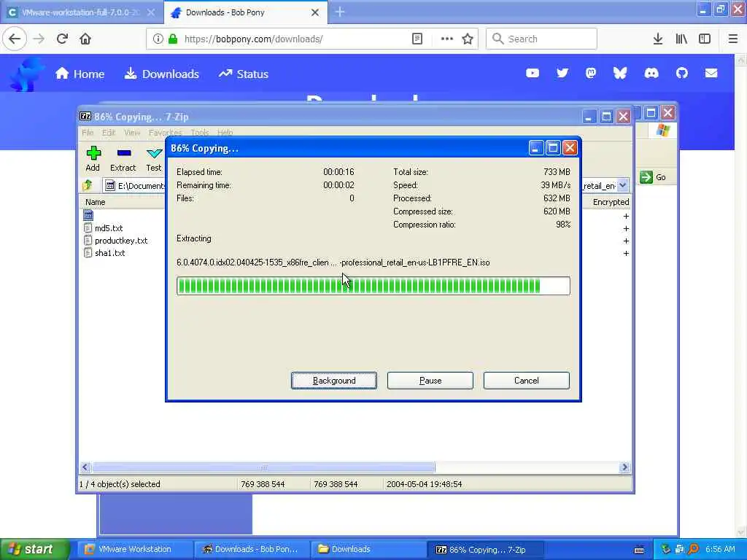This screenshot has width=747, height=560.
Task: Open Bob Pony's Bluesky butterfly icon
Action: click(x=620, y=73)
